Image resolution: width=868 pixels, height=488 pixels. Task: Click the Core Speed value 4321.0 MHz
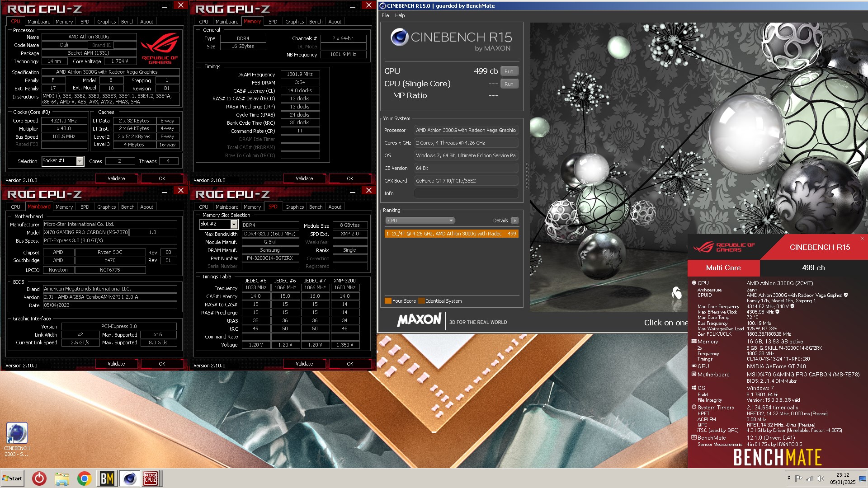[x=64, y=121]
